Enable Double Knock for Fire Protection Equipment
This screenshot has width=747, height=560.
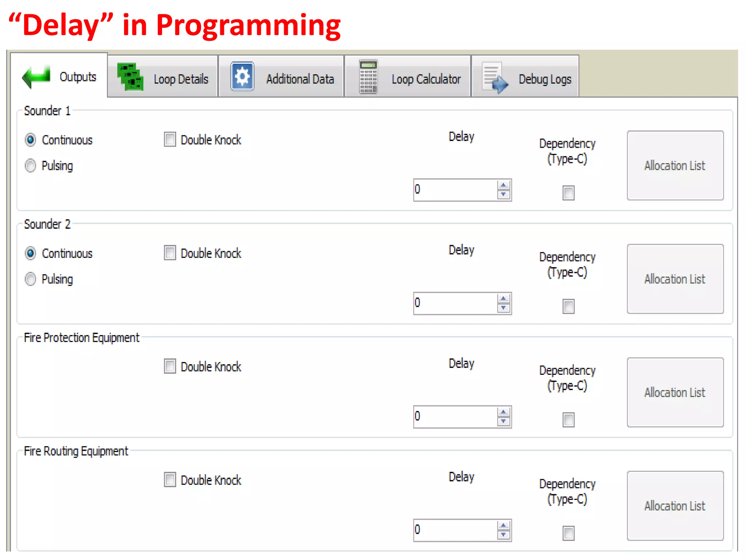pyautogui.click(x=170, y=366)
